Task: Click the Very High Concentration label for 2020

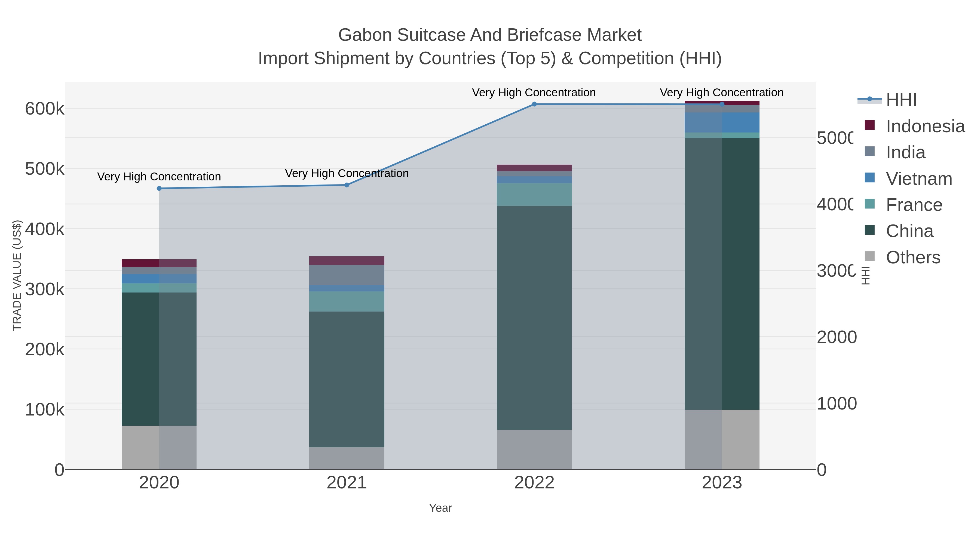Action: click(159, 177)
